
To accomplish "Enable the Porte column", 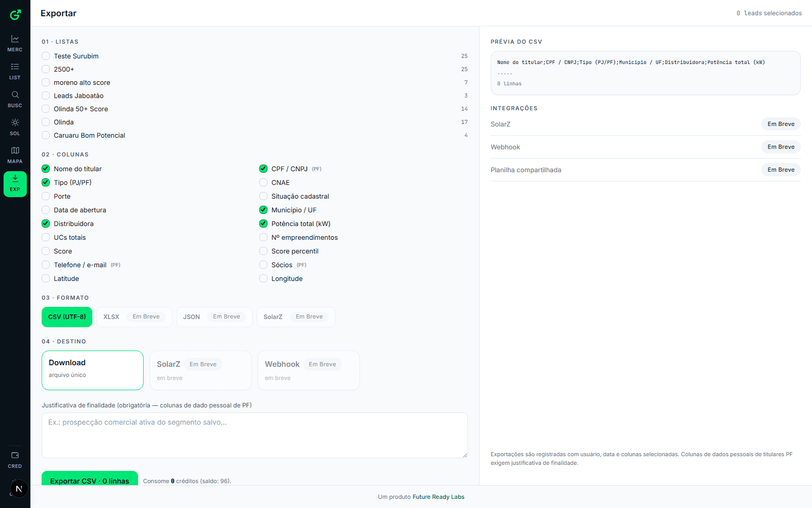I will [46, 196].
